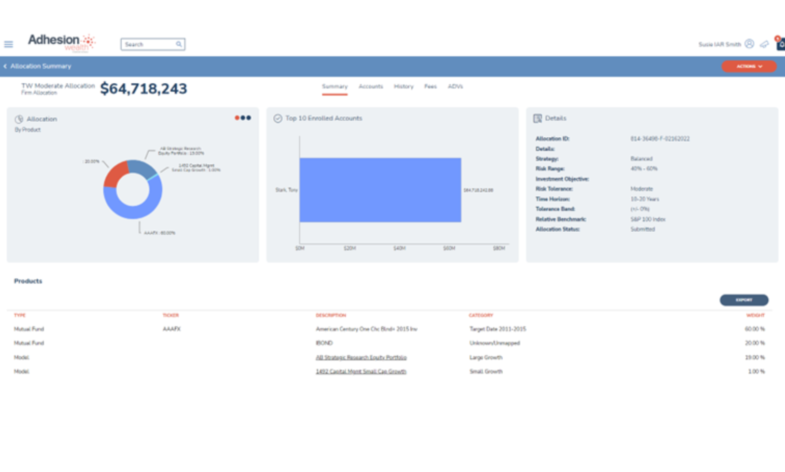
Task: Go back using the Allocation Summary arrow
Action: pyautogui.click(x=5, y=66)
